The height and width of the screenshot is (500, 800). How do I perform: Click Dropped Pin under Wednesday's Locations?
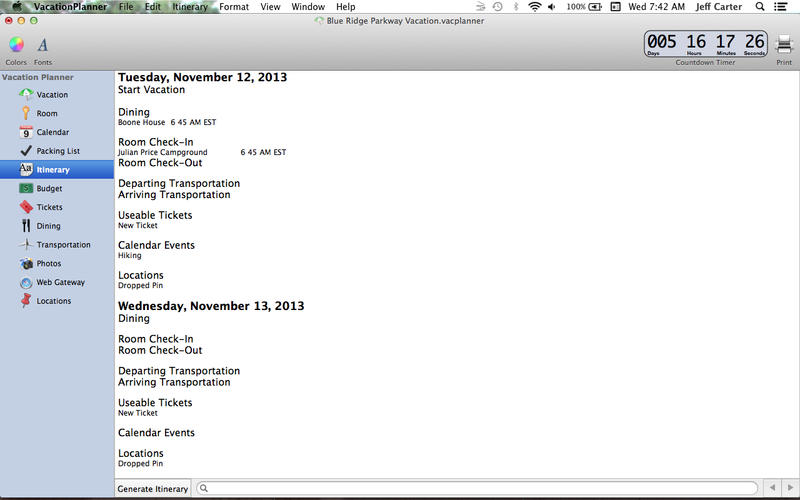coord(140,463)
